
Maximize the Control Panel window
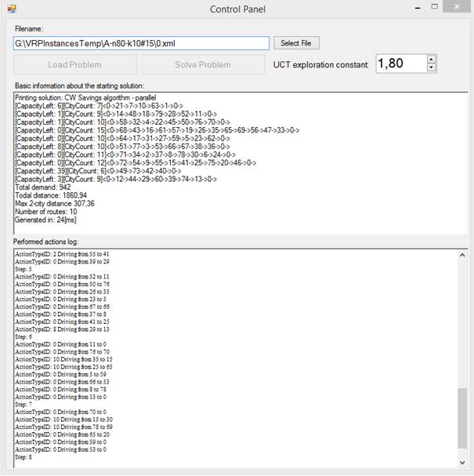click(x=435, y=7)
